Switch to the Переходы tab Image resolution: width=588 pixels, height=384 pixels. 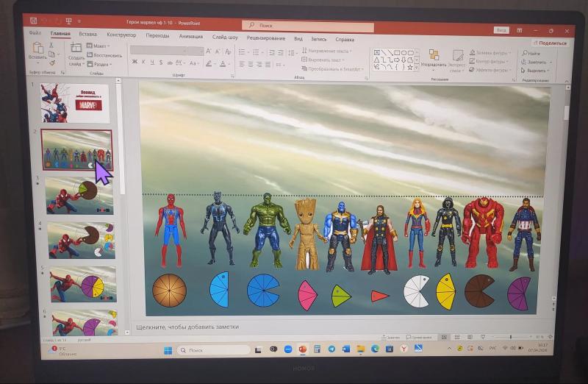[157, 36]
